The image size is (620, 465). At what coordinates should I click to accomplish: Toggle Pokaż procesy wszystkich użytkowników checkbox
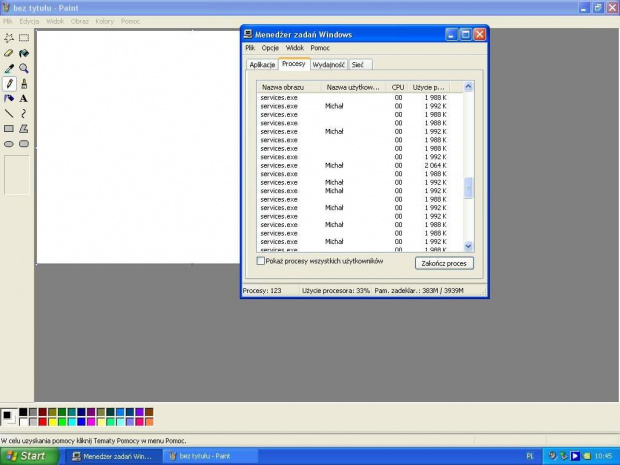click(x=261, y=261)
